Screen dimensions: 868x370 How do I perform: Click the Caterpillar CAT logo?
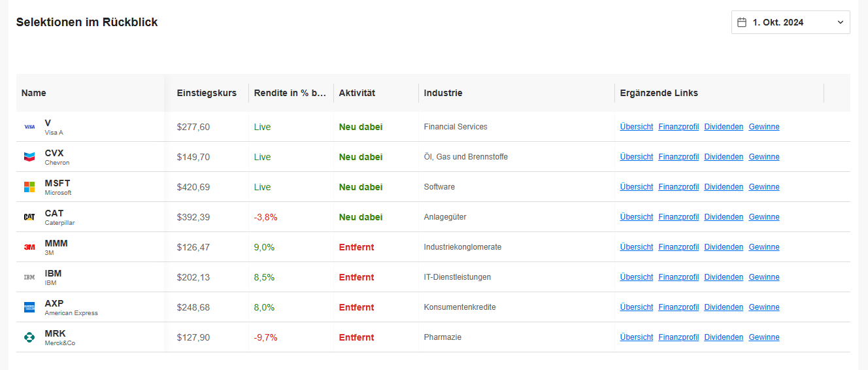(x=29, y=217)
